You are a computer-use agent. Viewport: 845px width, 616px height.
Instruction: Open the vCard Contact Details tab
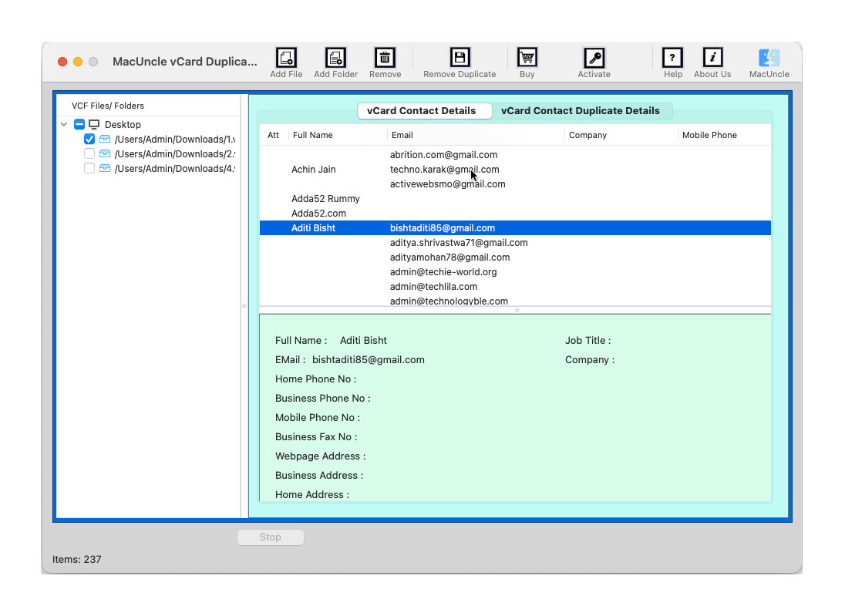tap(424, 110)
